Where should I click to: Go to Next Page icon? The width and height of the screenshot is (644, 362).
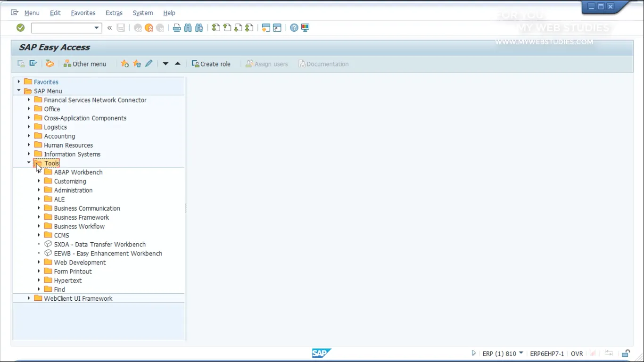(x=238, y=28)
